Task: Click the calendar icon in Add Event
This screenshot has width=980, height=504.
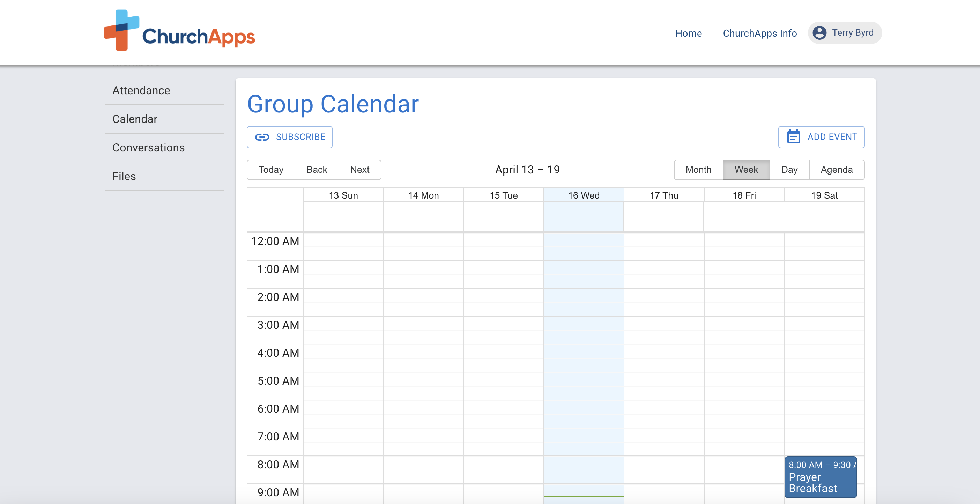Action: (x=793, y=137)
